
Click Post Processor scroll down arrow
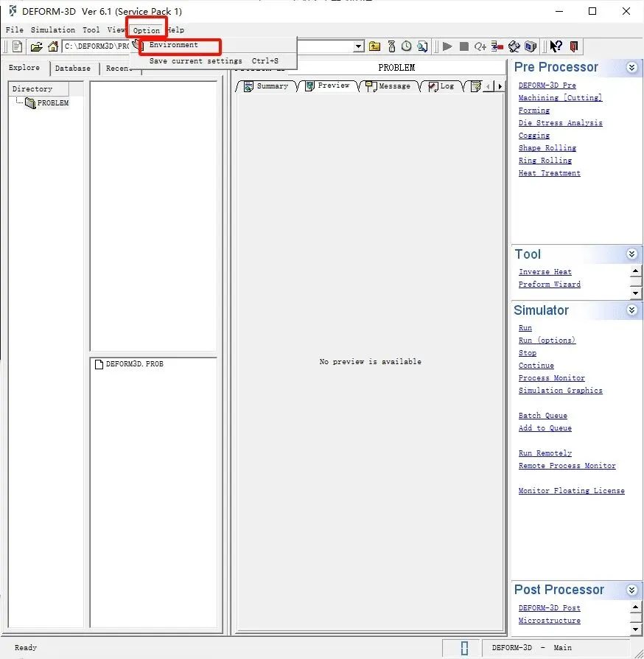(x=636, y=630)
